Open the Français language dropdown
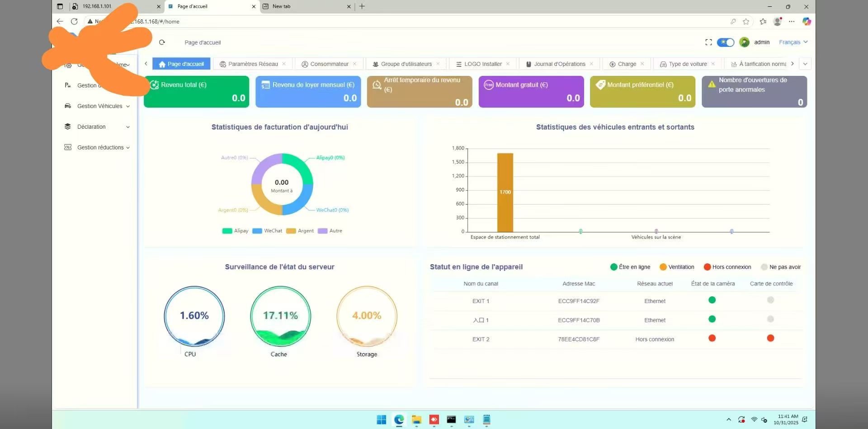Viewport: 868px width, 429px height. (793, 42)
